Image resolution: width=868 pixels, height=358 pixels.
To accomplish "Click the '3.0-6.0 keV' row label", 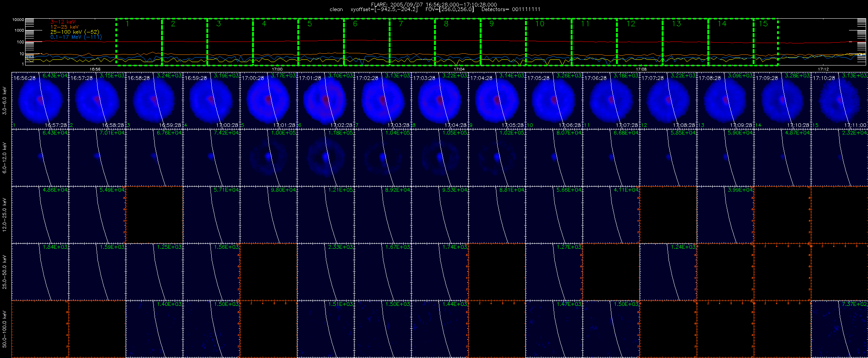I will (5, 101).
